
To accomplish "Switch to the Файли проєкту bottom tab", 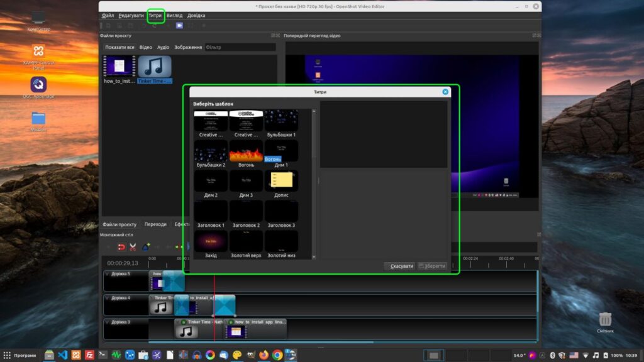I will tap(119, 224).
